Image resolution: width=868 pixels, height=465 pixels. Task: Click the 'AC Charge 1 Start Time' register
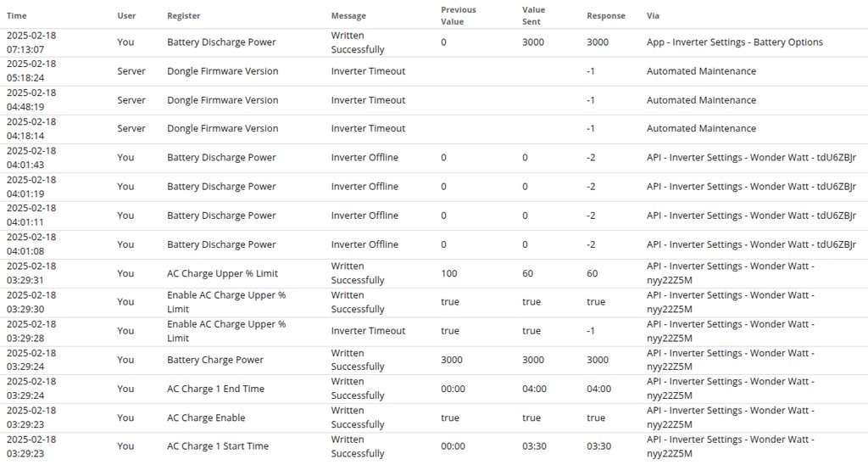(x=217, y=446)
